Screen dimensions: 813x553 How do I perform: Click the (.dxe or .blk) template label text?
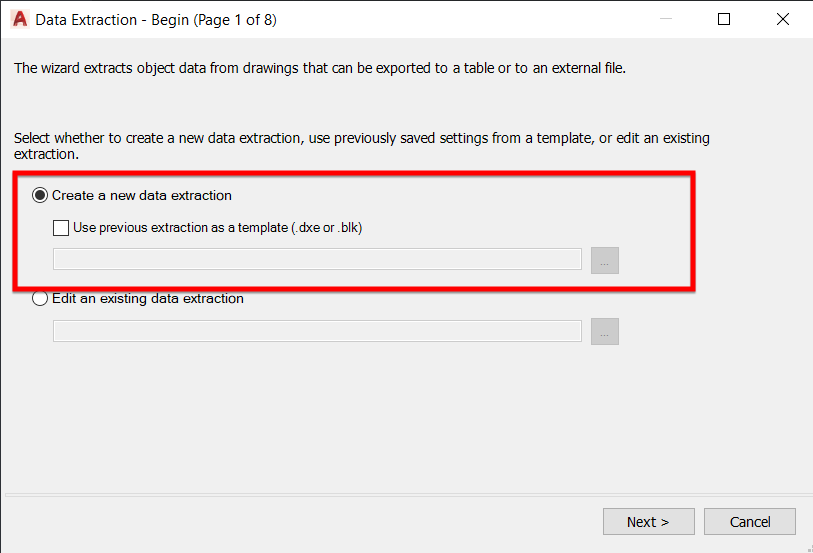(327, 228)
